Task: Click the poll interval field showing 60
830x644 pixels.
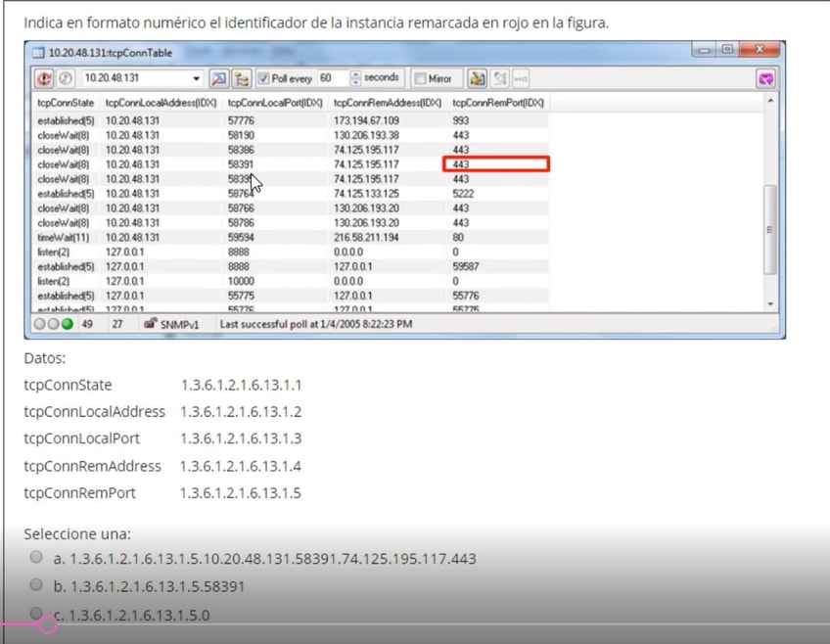Action: (x=333, y=78)
